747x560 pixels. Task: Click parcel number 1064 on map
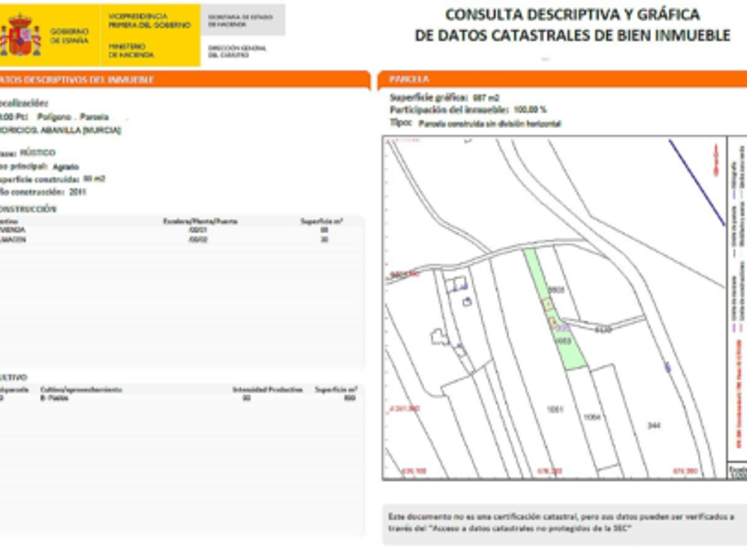pyautogui.click(x=592, y=417)
